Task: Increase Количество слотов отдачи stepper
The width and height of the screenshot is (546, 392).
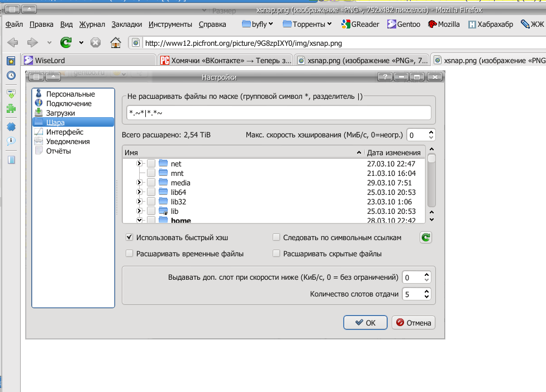Action: tap(427, 291)
